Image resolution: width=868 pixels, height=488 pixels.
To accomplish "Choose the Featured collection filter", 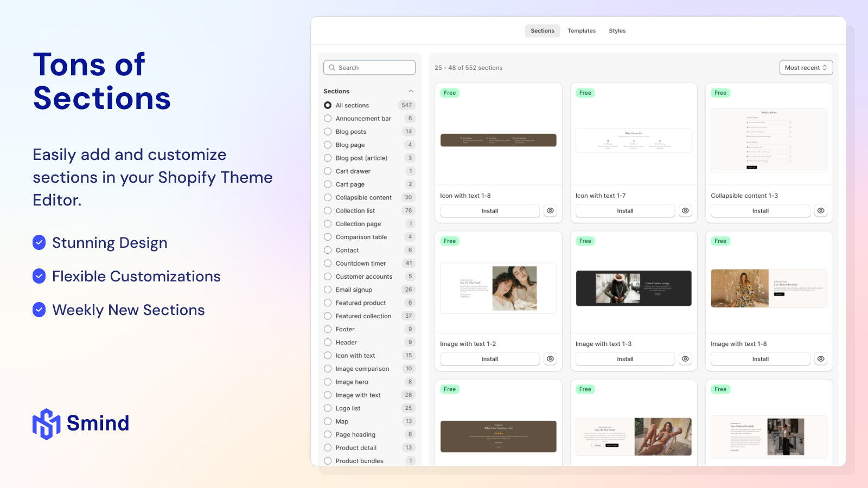I will (328, 316).
